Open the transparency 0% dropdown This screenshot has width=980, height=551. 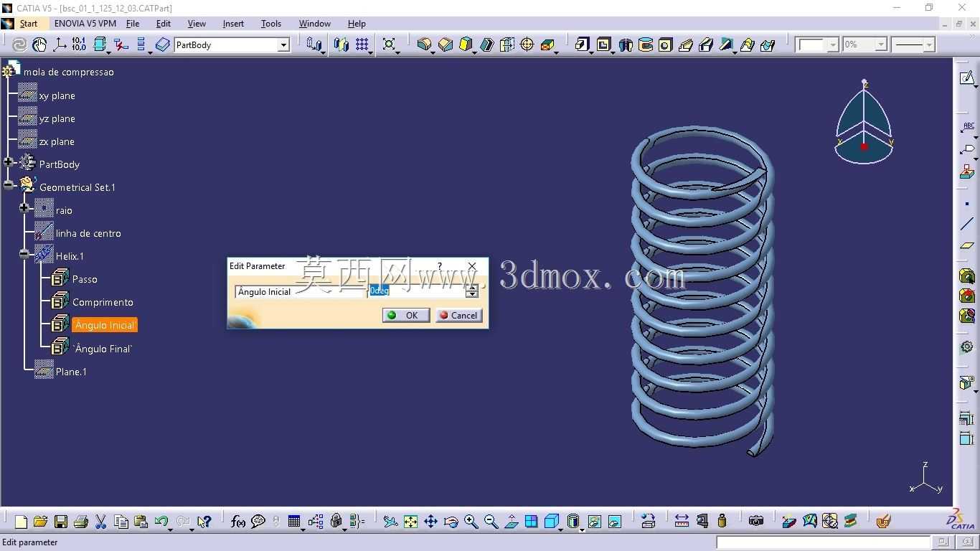[x=881, y=45]
